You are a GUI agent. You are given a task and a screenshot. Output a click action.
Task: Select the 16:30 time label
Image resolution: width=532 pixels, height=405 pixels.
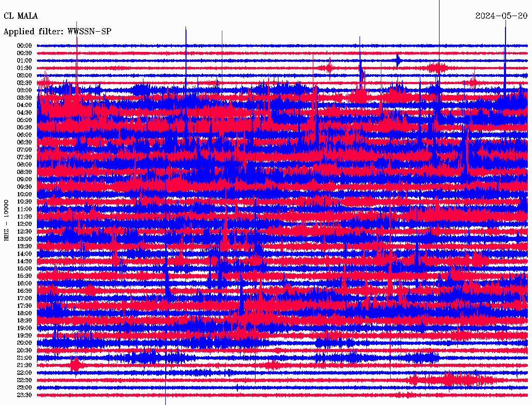click(24, 291)
